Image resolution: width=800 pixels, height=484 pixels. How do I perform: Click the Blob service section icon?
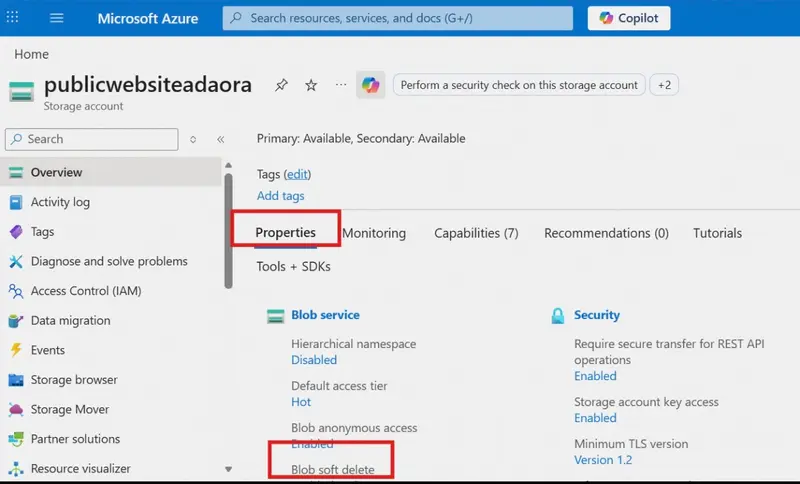pyautogui.click(x=276, y=316)
